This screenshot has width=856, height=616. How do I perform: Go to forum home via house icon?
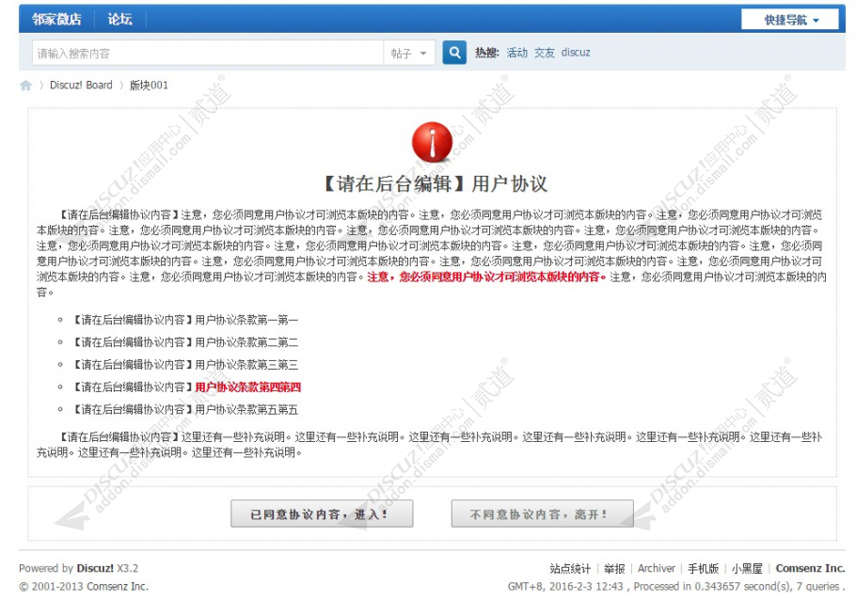coord(25,86)
